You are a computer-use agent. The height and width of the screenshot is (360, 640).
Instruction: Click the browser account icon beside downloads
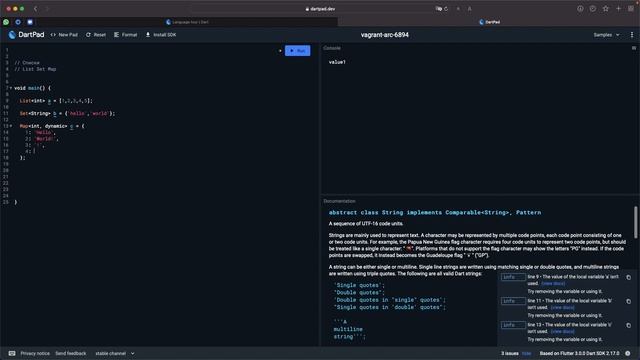point(593,9)
